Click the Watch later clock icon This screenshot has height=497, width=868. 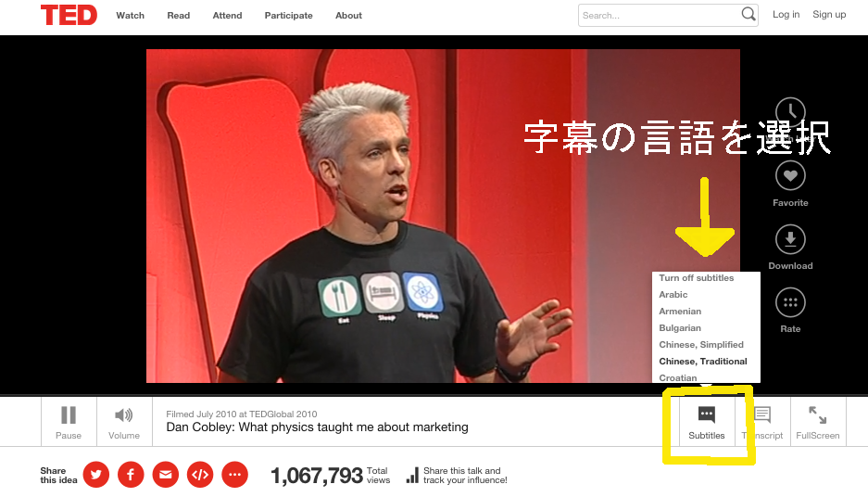[790, 112]
